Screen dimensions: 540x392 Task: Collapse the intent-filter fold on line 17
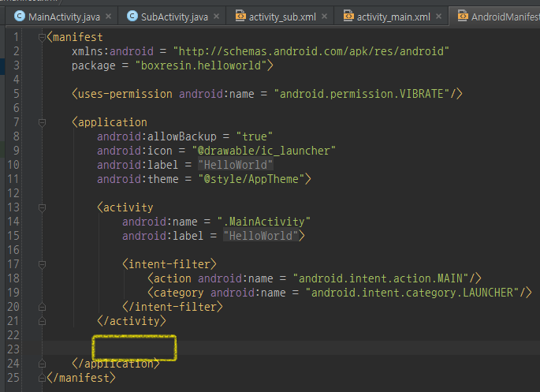point(42,264)
